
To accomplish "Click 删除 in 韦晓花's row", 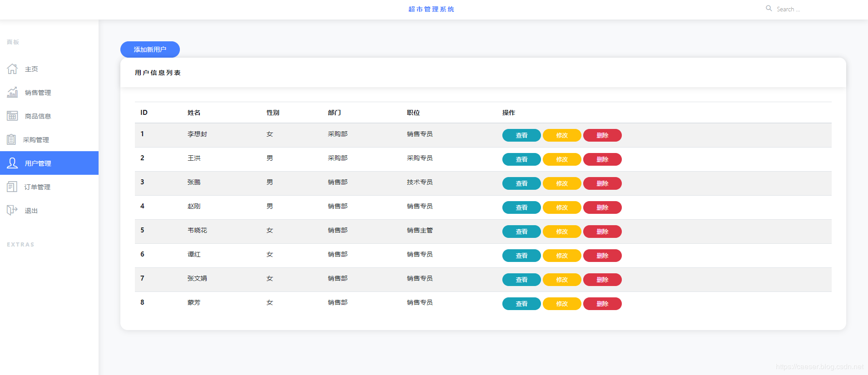I will tap(602, 232).
